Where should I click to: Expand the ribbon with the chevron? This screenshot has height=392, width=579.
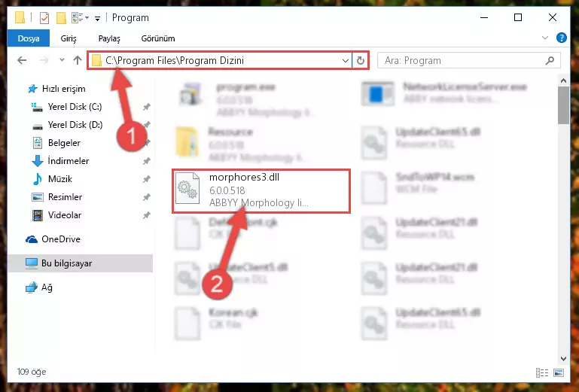(x=544, y=38)
